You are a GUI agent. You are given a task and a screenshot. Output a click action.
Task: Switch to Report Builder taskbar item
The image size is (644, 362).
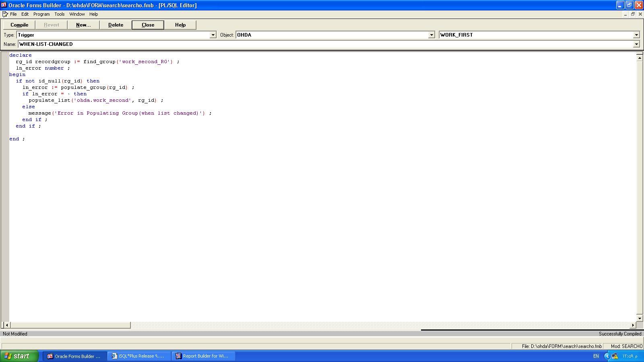pyautogui.click(x=203, y=356)
